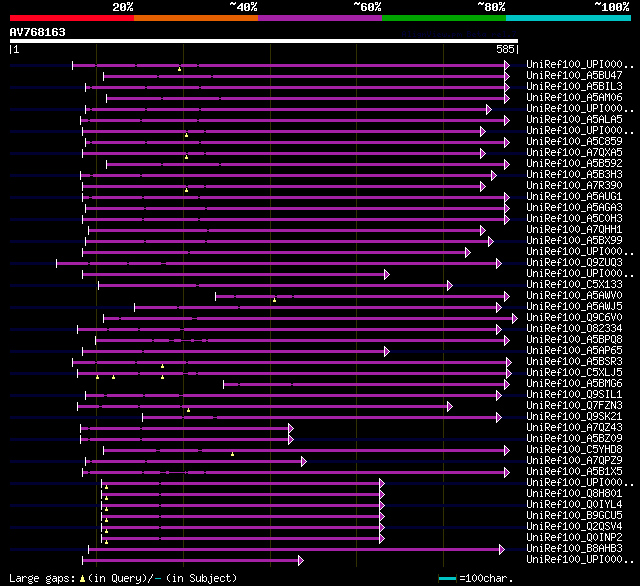Click hit label UniRef100_A5B3H3
The width and height of the screenshot is (640, 586).
(574, 175)
